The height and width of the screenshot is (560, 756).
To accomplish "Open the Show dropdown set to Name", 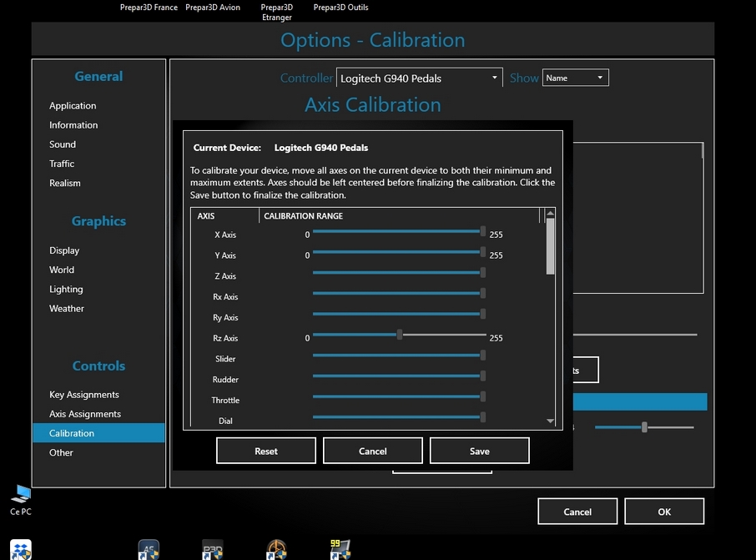I will (x=575, y=78).
